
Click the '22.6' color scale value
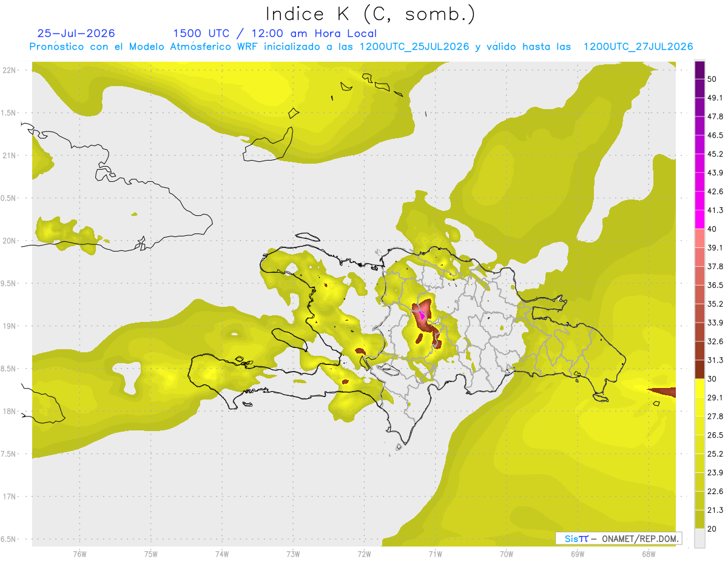coord(715,491)
